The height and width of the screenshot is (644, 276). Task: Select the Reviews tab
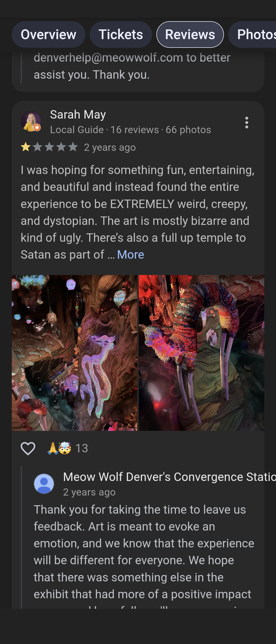coord(190,34)
